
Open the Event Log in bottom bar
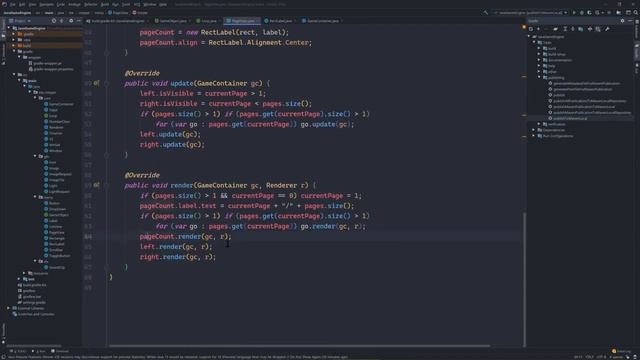point(621,351)
